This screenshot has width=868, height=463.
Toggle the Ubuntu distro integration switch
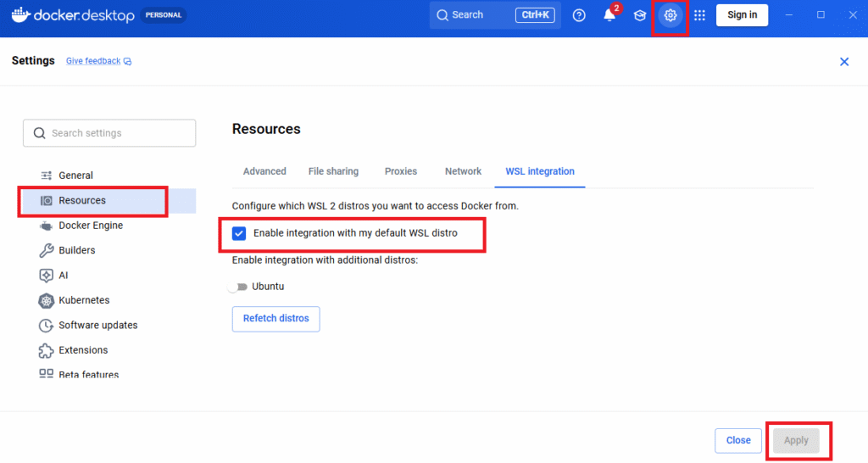pos(237,287)
